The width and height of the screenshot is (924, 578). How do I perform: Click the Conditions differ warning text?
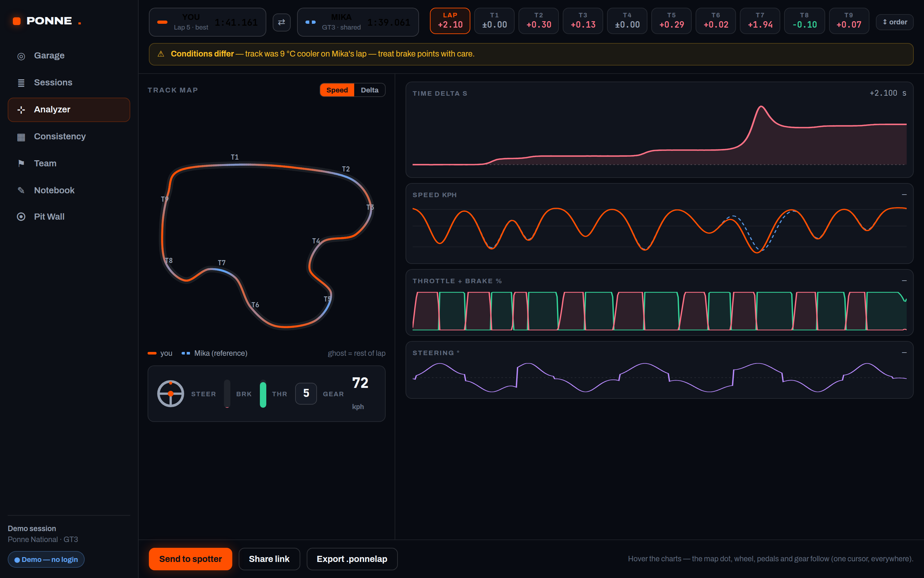tap(323, 54)
